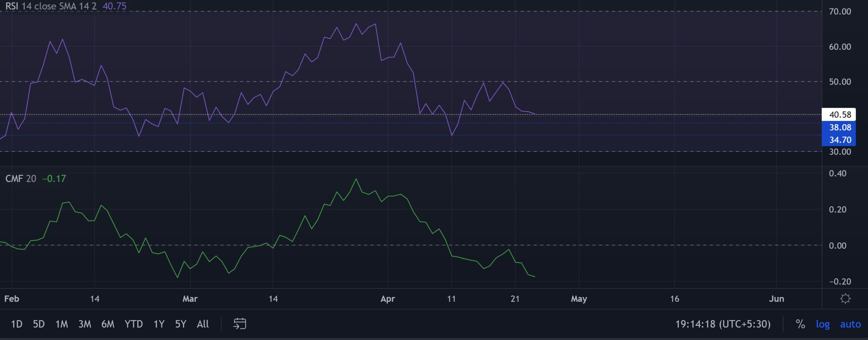Select the 1M interval
The width and height of the screenshot is (868, 340).
point(62,324)
